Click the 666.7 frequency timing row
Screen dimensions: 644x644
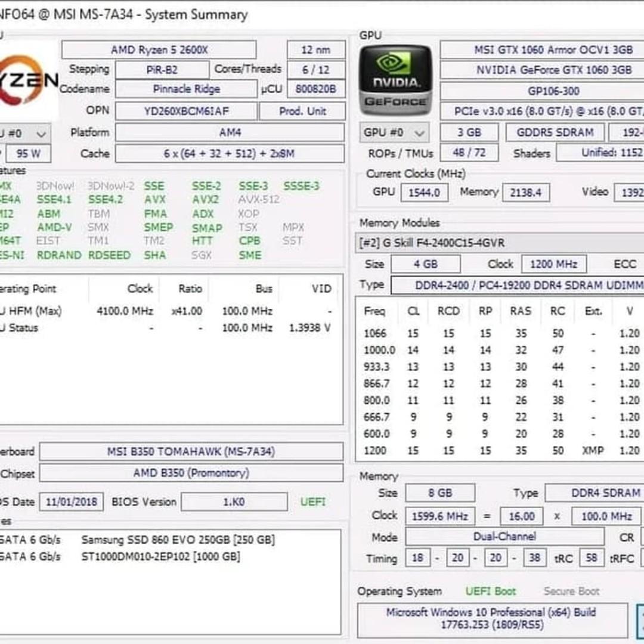(x=501, y=417)
